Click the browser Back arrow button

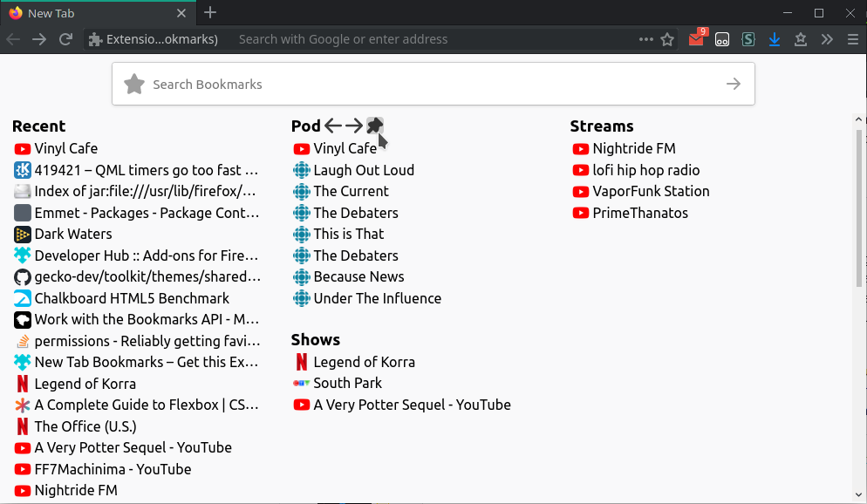coord(13,39)
